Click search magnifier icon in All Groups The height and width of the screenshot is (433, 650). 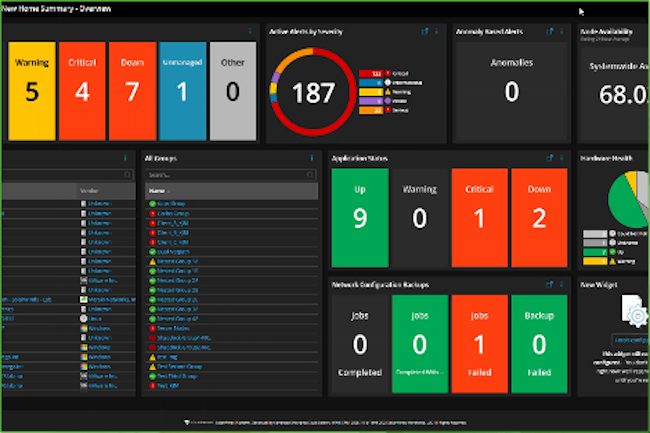[311, 174]
